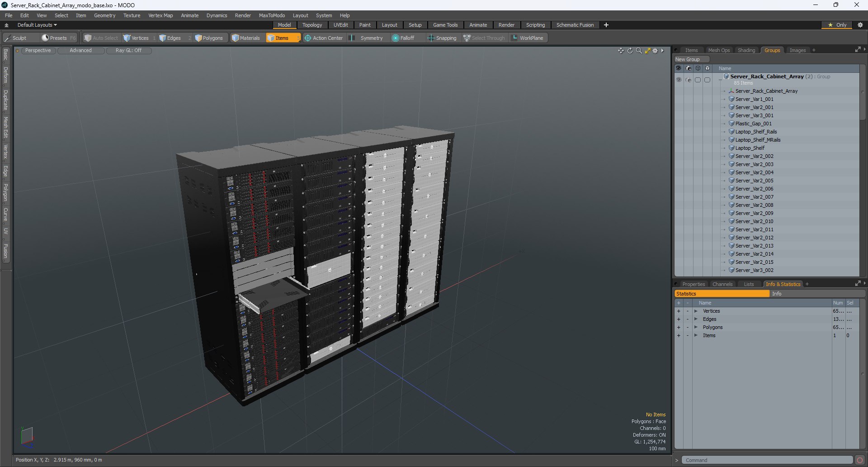
Task: Expand the Info & Statistics panel to full size
Action: pyautogui.click(x=858, y=284)
